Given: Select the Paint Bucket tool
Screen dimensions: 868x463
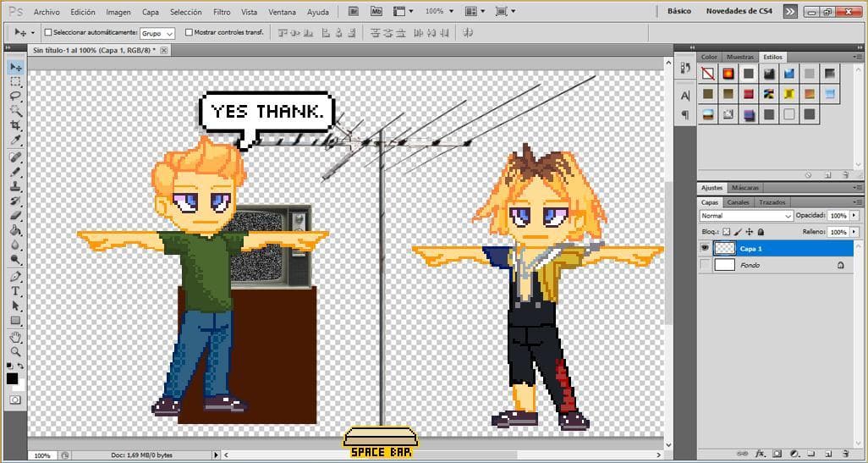Looking at the screenshot, I should 15,230.
